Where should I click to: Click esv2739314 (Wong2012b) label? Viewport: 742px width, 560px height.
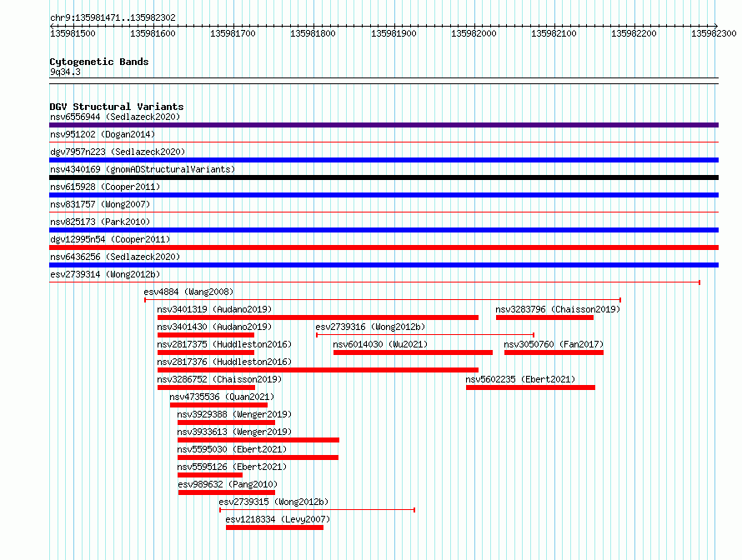coord(105,274)
